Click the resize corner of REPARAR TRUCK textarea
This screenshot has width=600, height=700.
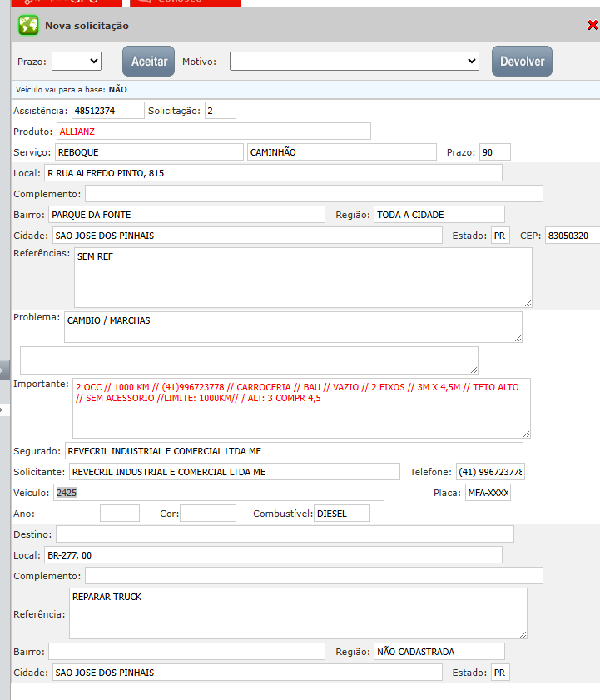click(522, 633)
